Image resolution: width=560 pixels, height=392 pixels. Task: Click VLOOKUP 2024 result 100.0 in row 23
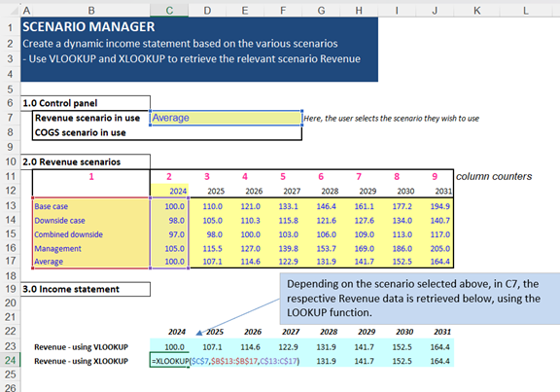point(174,347)
